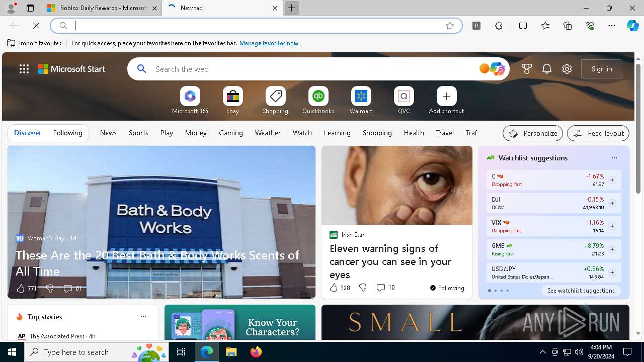Stop loading the page

pyautogui.click(x=36, y=26)
